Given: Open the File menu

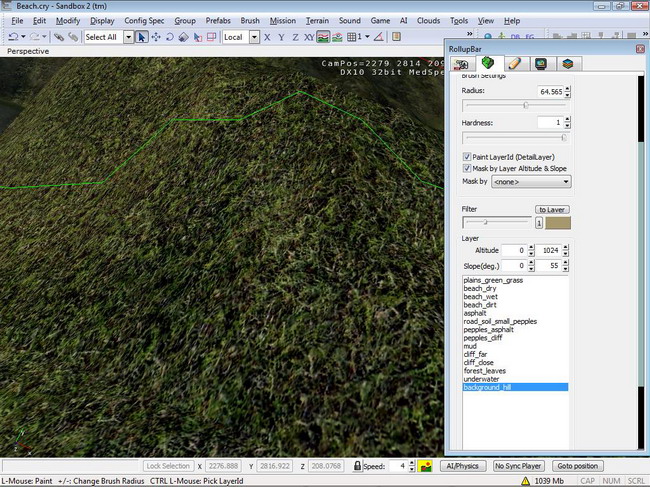Looking at the screenshot, I should [17, 21].
